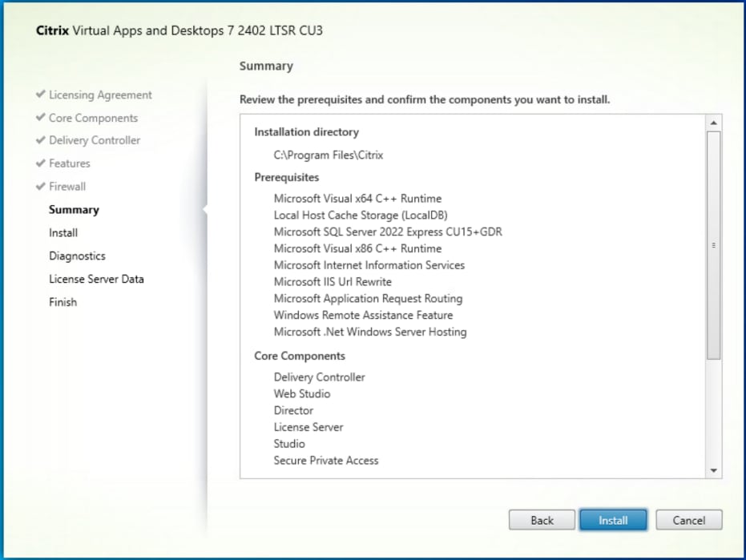This screenshot has height=560, width=746.
Task: Click the checkmark beside Features
Action: (40, 163)
